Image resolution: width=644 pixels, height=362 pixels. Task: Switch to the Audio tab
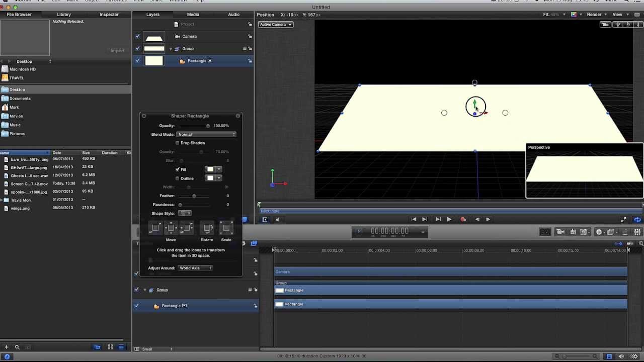tap(234, 15)
